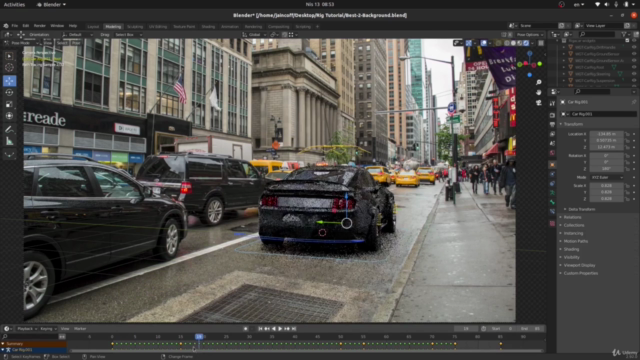Screen dimensions: 640x360
Task: Switch to the Animation workspace tab
Action: 230,27
